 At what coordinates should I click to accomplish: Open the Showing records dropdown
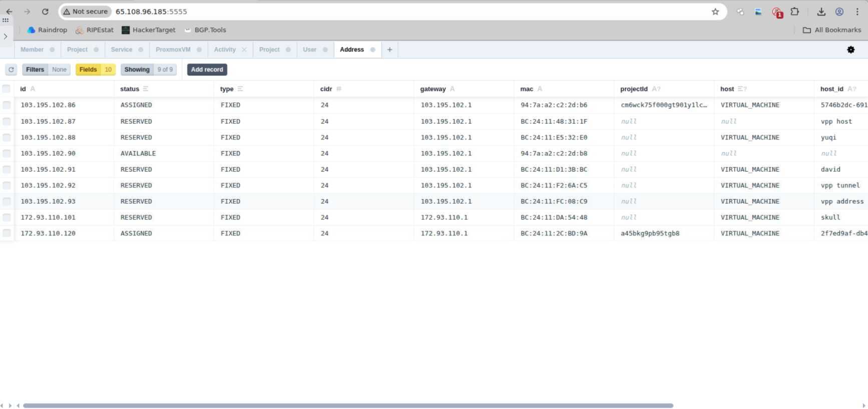148,69
